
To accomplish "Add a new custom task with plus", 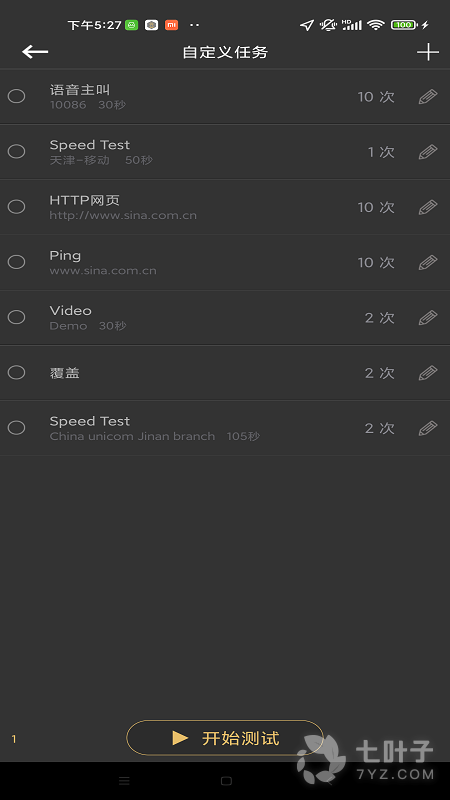I will pyautogui.click(x=428, y=52).
